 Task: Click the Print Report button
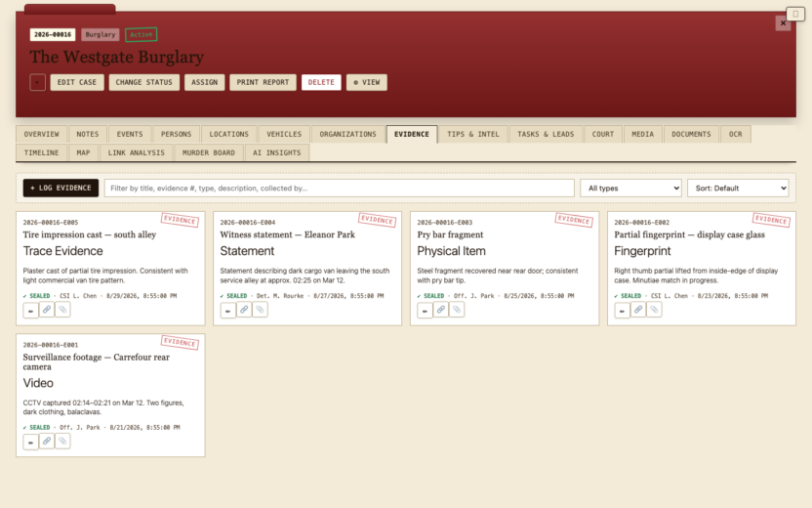tap(264, 82)
